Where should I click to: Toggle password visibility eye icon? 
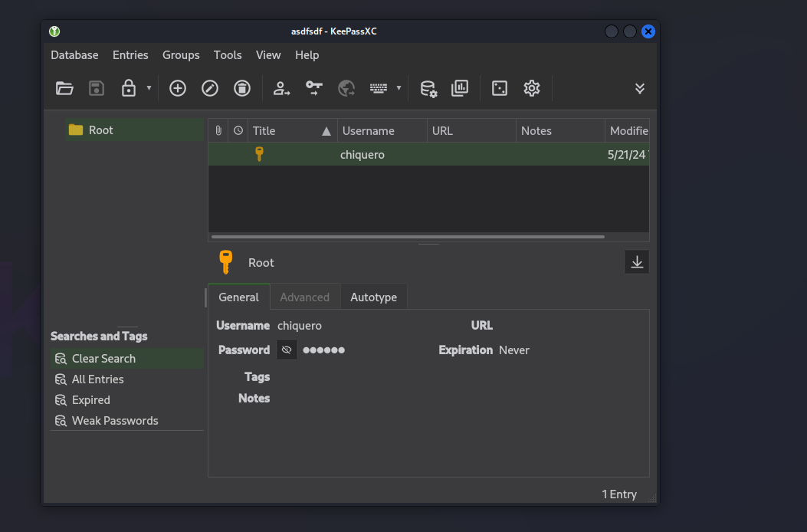[287, 350]
